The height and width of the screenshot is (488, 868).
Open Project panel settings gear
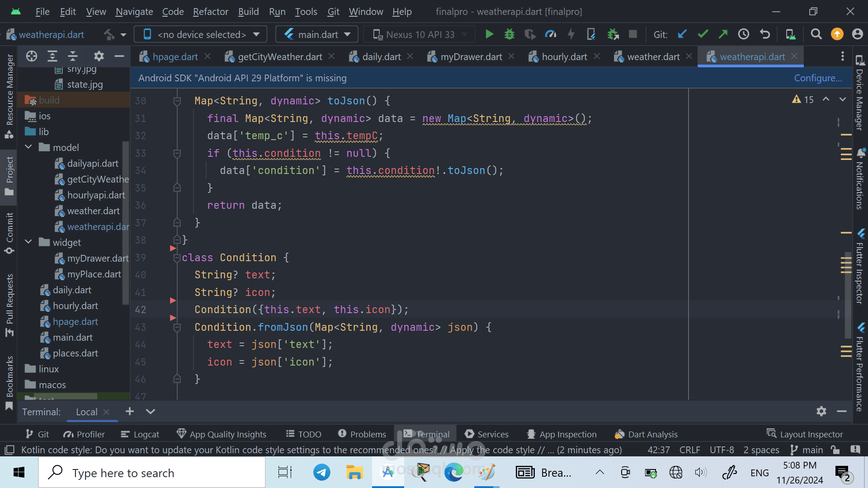click(x=99, y=56)
